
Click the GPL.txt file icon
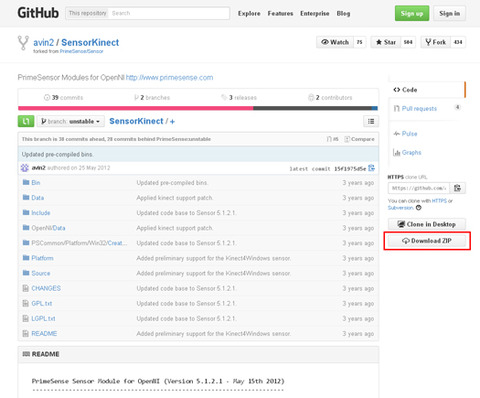pyautogui.click(x=25, y=303)
